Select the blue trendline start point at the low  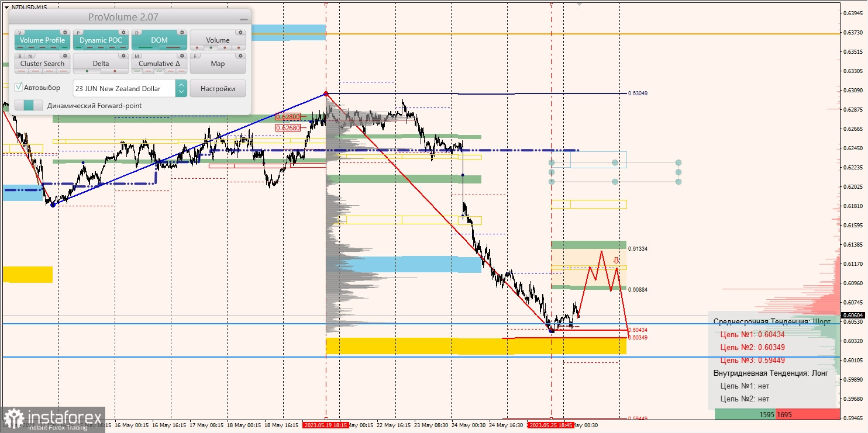pos(53,205)
